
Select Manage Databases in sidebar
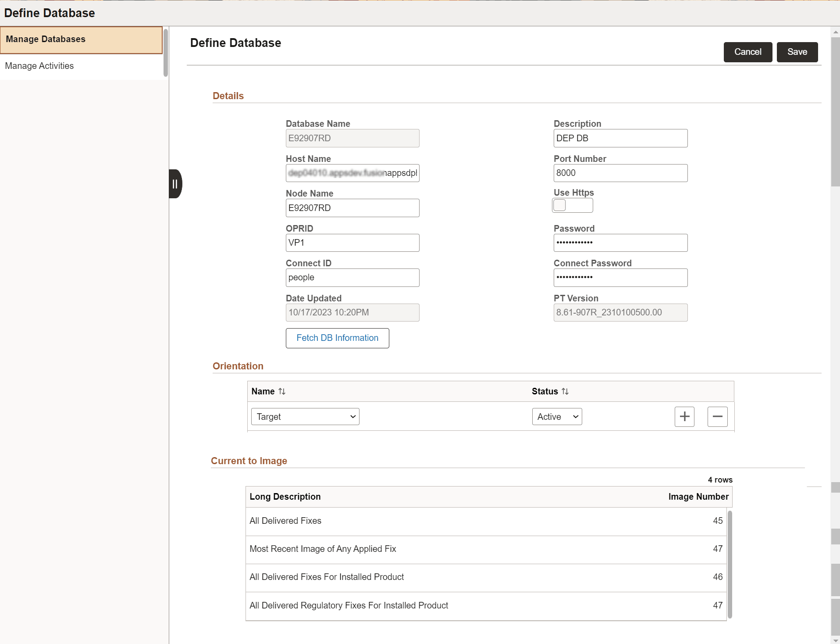click(x=45, y=39)
